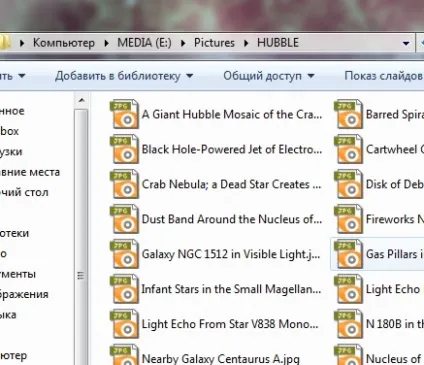
Task: Open partially visible box item in sidebar
Action: (9, 131)
